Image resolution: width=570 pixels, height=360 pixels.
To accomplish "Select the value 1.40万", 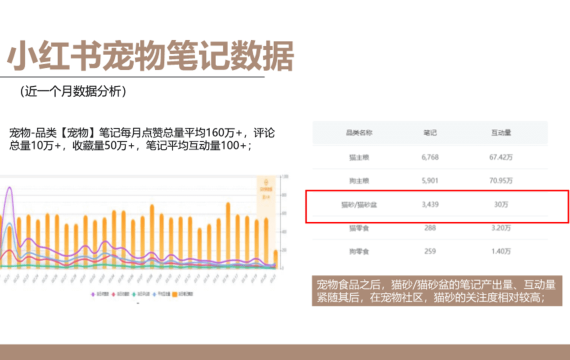I will (501, 251).
